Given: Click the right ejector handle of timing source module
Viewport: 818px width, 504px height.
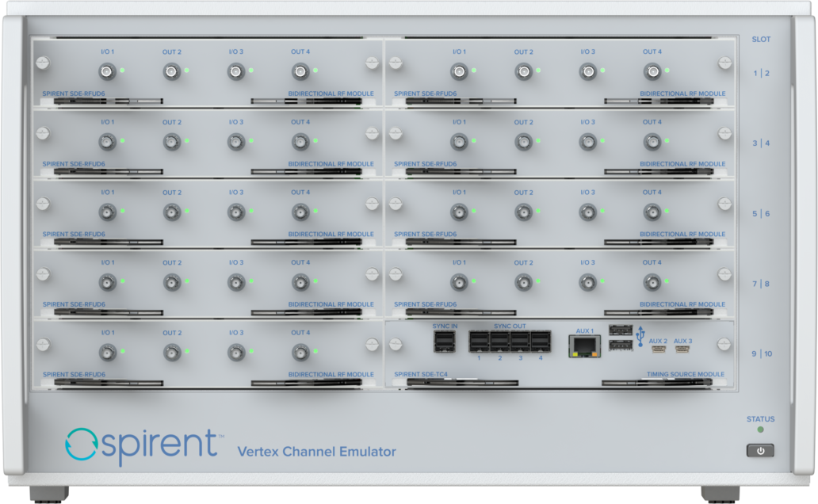Looking at the screenshot, I should 657,383.
